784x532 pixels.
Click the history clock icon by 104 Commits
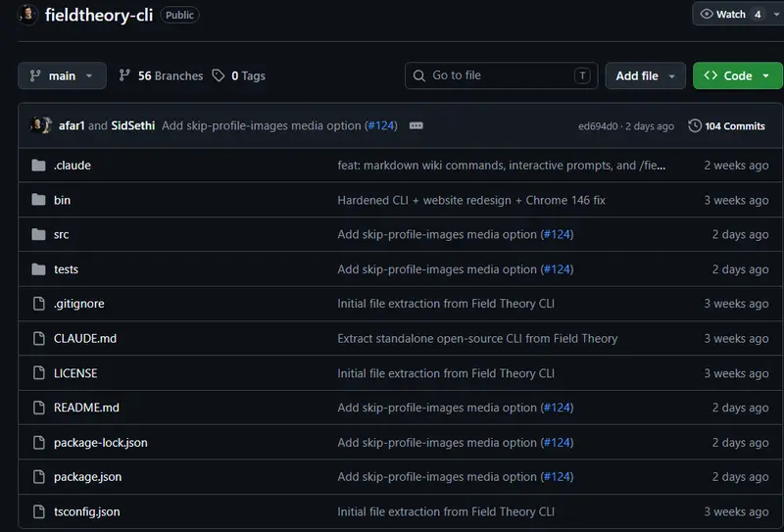coord(695,125)
